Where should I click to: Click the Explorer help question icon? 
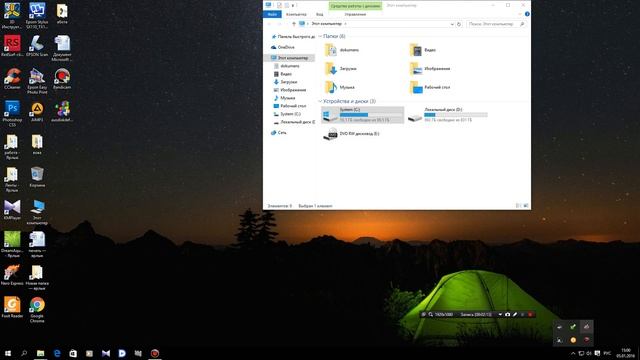tap(527, 14)
